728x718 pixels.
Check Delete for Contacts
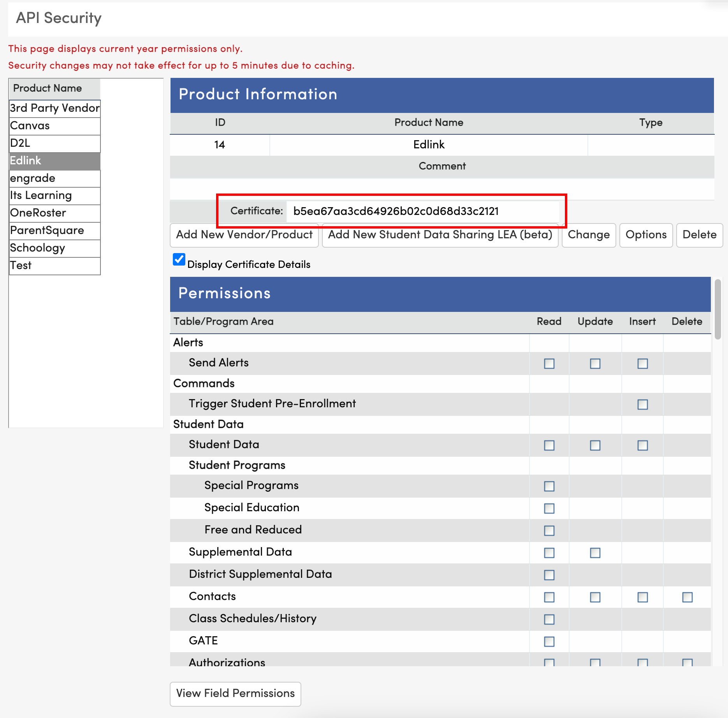tap(687, 597)
